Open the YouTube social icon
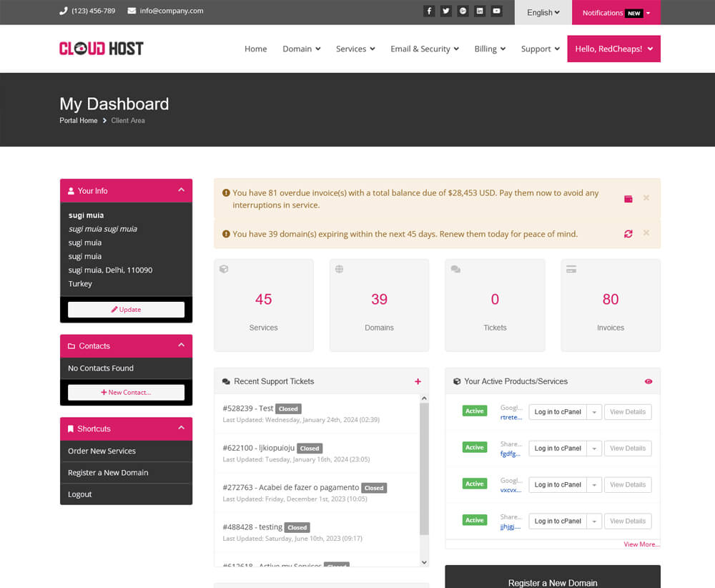 [497, 11]
